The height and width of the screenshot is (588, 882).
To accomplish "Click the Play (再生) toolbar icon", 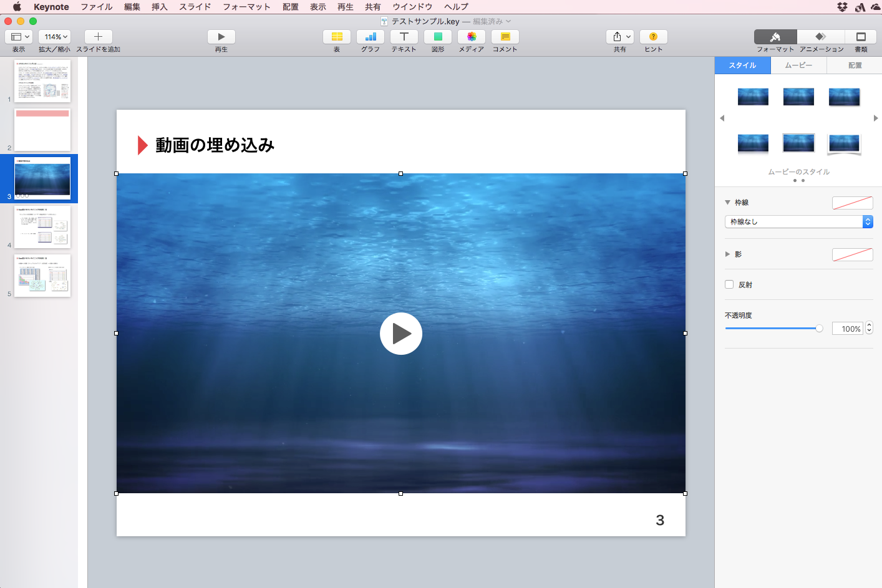I will click(221, 37).
